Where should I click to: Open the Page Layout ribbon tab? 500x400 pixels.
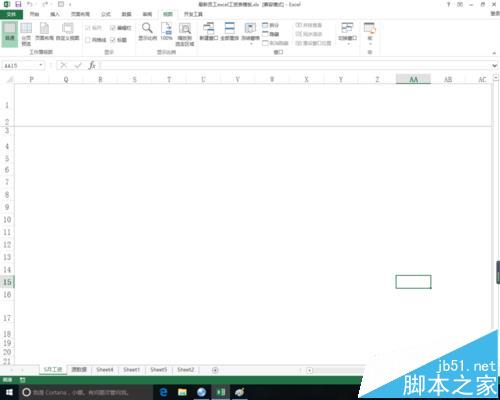[80, 14]
